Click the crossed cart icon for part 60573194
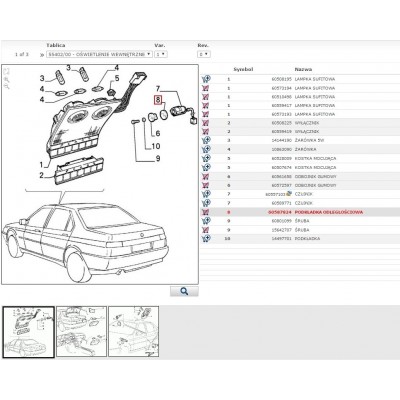Screen dimensions: 400x400 tap(206, 88)
